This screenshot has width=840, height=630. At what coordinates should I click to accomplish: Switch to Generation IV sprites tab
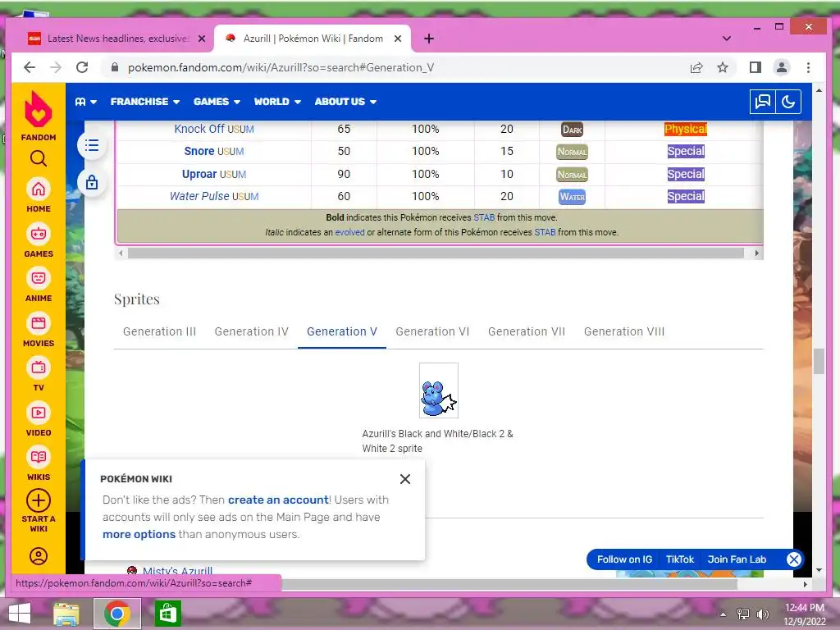point(251,331)
